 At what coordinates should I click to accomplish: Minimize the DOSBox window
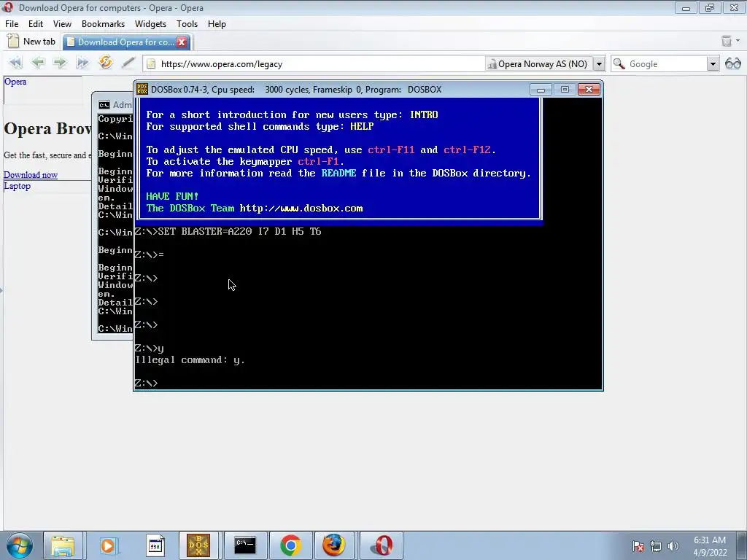pyautogui.click(x=541, y=90)
